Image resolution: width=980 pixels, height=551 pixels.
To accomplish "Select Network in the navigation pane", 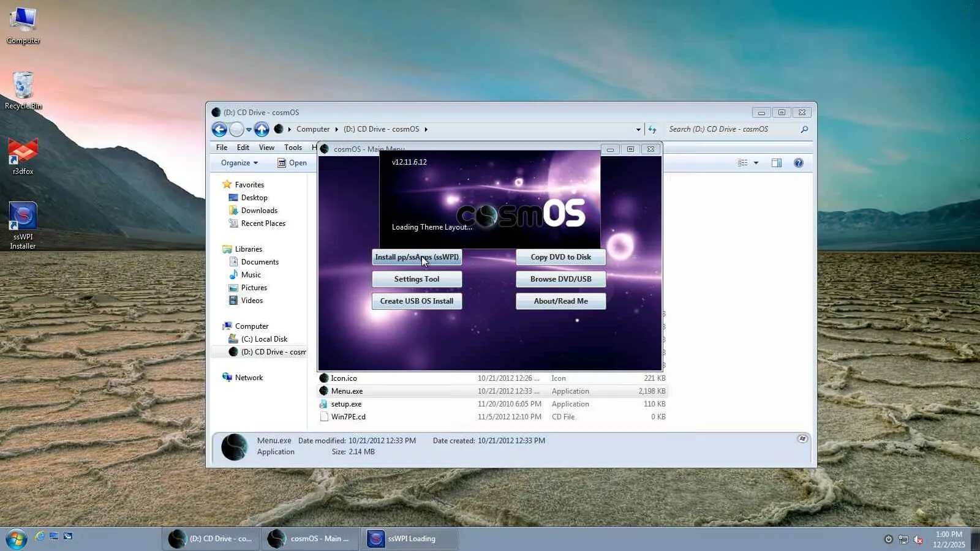I will (x=243, y=378).
